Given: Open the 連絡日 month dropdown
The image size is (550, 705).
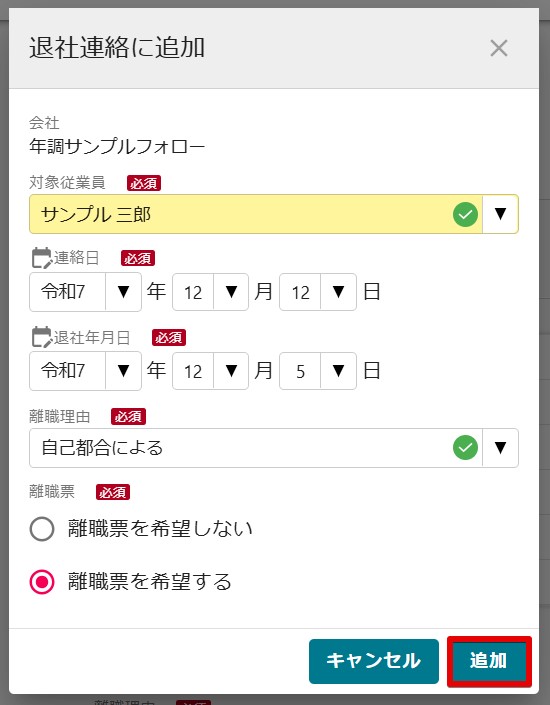Looking at the screenshot, I should click(x=231, y=292).
